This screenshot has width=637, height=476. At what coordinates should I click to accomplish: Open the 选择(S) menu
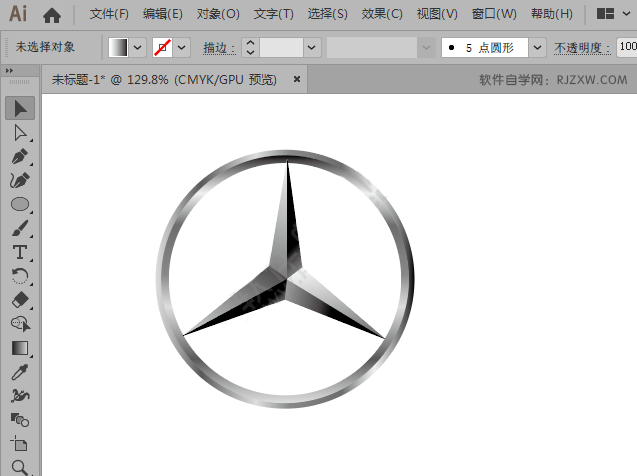(327, 14)
